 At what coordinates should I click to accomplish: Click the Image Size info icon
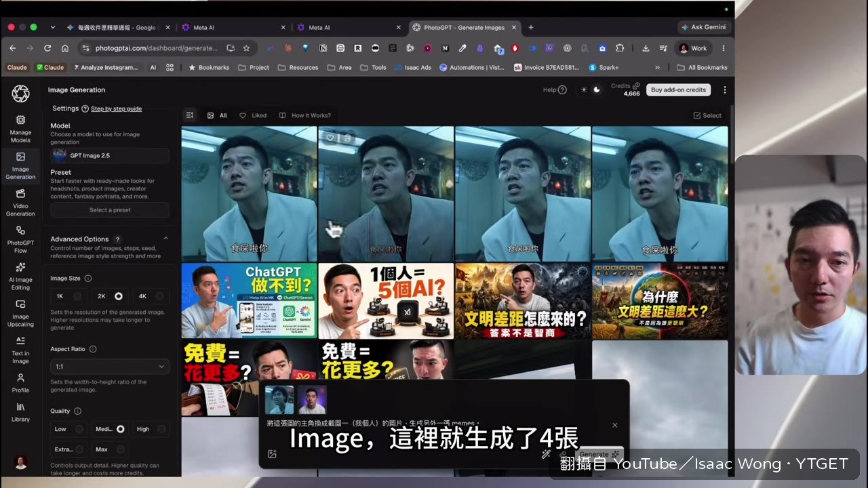tap(88, 279)
